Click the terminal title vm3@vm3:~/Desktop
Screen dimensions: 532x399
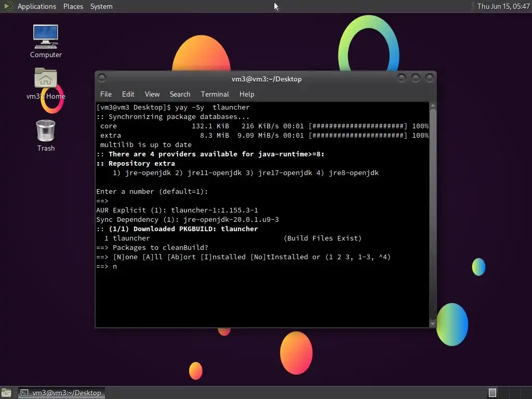tap(267, 79)
